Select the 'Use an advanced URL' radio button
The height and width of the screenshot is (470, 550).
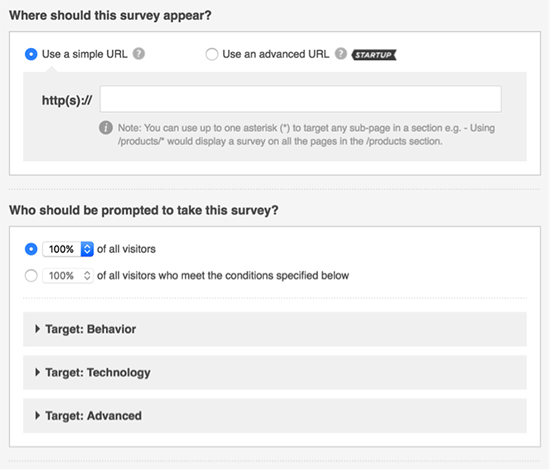coord(212,54)
